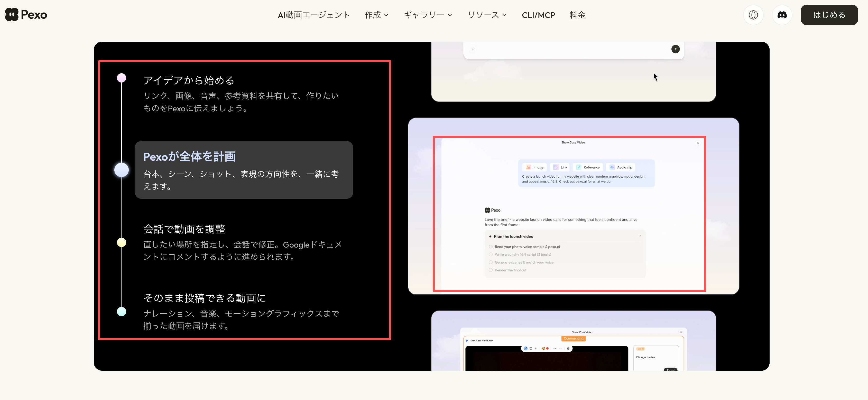Screen dimensions: 868x400
Task: Click the Link attachment chip
Action: [x=560, y=167]
